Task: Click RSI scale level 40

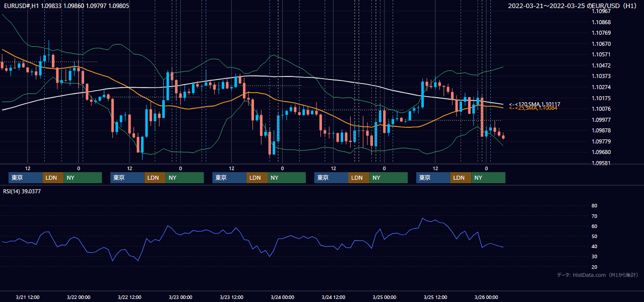Action: tap(594, 247)
